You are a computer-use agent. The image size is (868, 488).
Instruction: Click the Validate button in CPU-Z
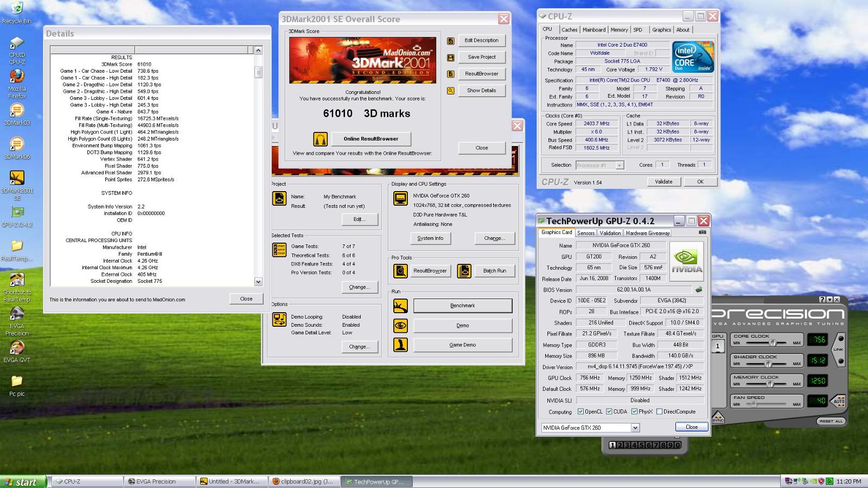coord(663,182)
